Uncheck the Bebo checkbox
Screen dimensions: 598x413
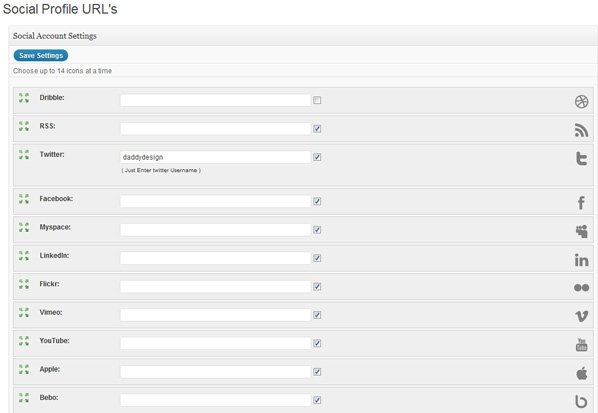point(317,400)
